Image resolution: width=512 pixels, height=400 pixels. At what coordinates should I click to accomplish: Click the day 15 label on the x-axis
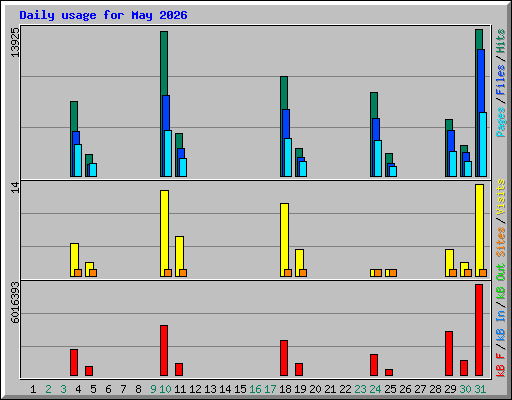pos(240,389)
